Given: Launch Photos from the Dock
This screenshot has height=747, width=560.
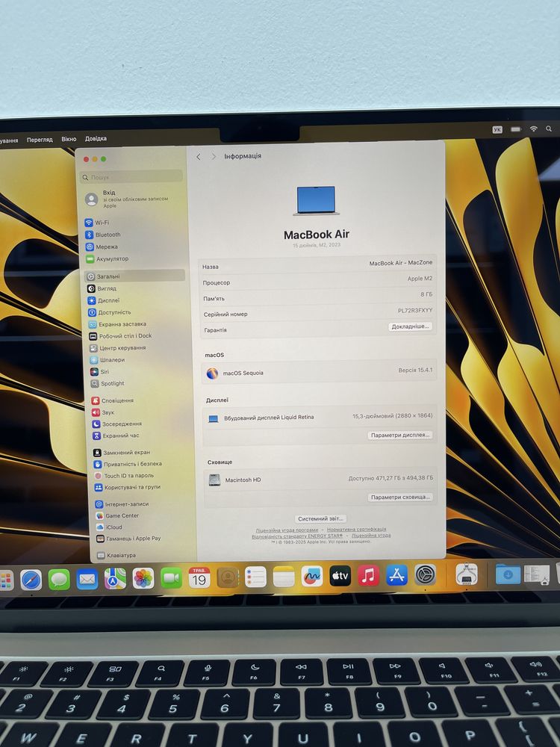Looking at the screenshot, I should coord(143,578).
